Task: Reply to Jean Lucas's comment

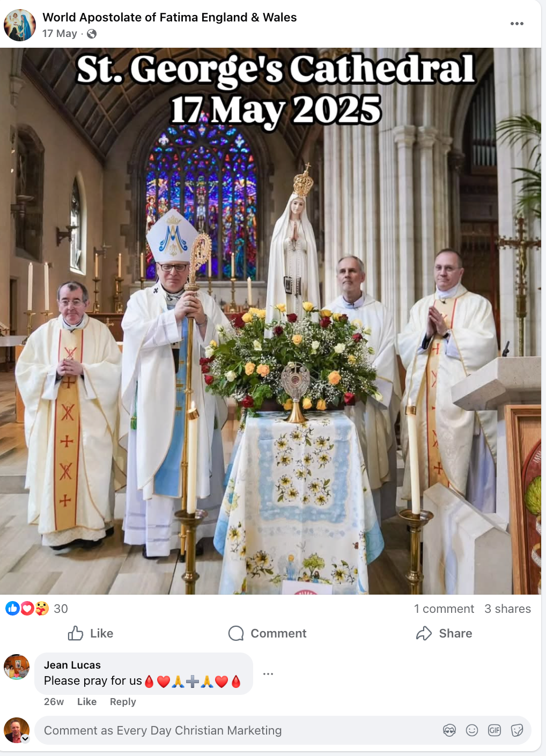Action: coord(123,701)
